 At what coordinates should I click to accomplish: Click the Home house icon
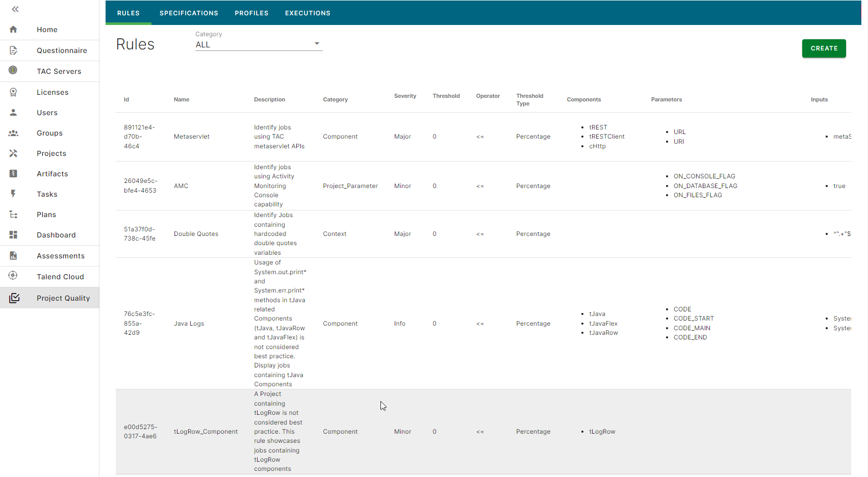[x=14, y=30]
